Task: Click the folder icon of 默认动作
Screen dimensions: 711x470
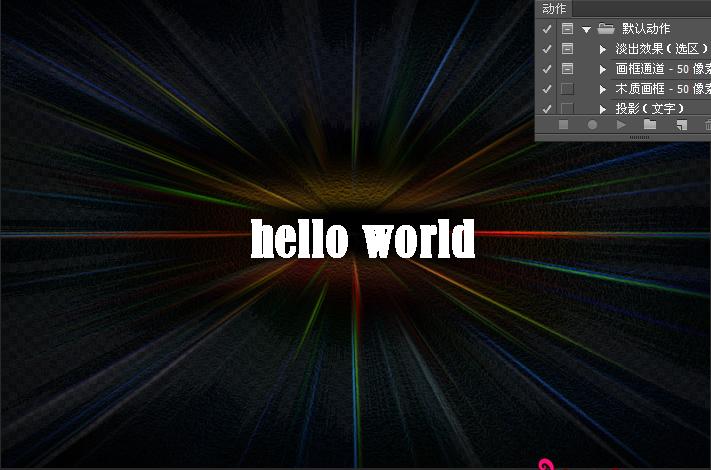Action: 606,29
